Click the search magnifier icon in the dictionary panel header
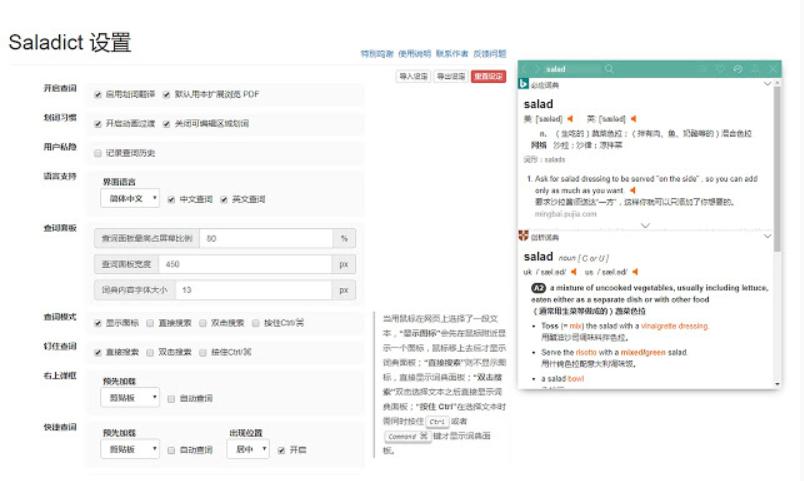804x481 pixels. (609, 69)
